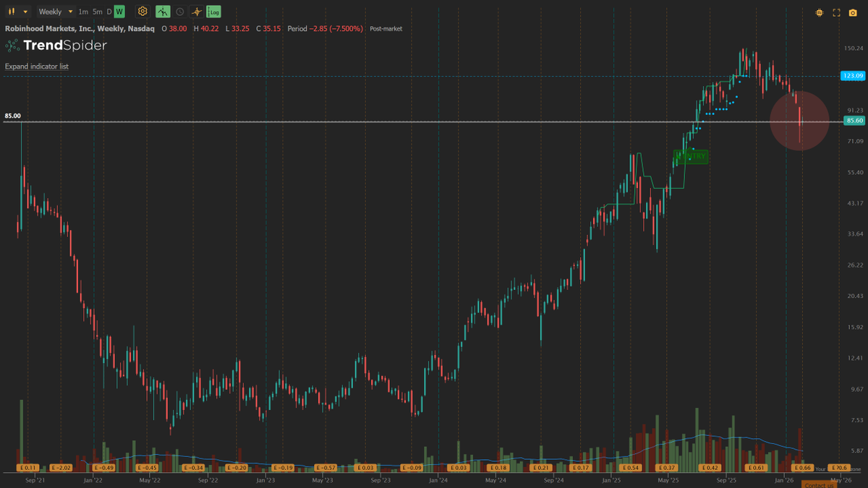The image size is (868, 488).
Task: Select the 1m timeframe tab
Action: tap(81, 11)
